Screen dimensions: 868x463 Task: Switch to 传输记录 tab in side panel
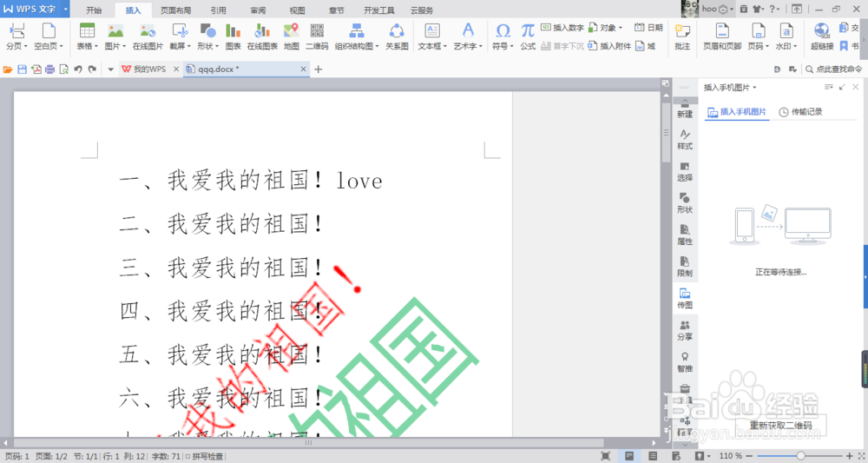(800, 112)
